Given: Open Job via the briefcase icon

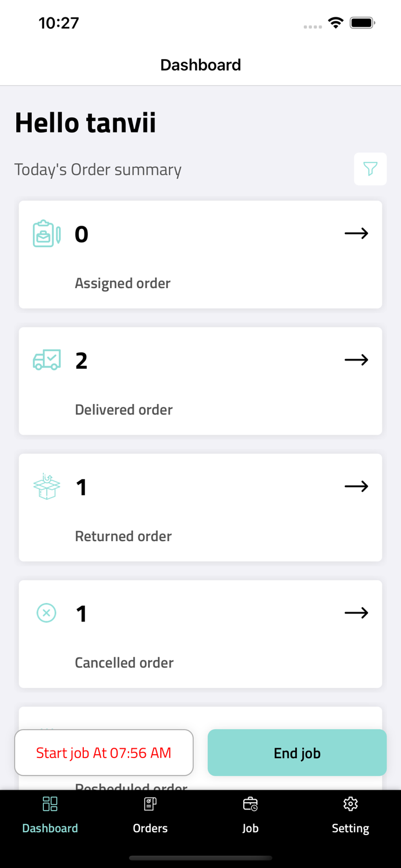Looking at the screenshot, I should click(x=251, y=804).
